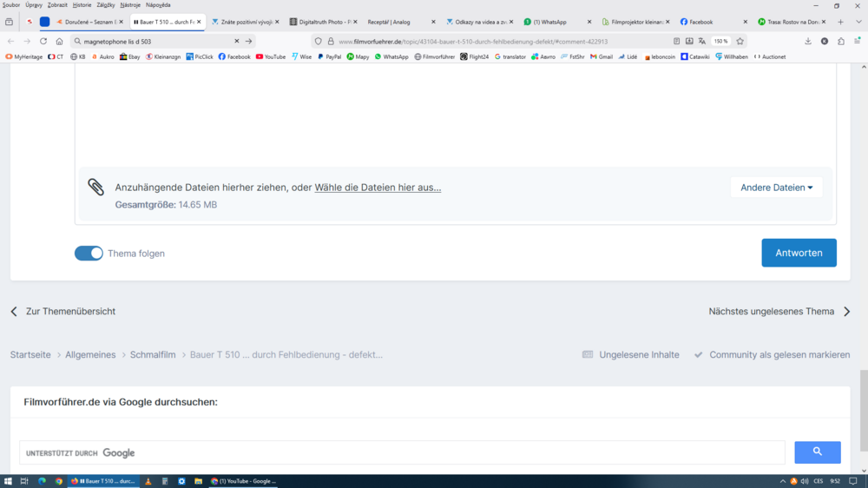Click the Windows Start button
Image resolution: width=868 pixels, height=488 pixels.
8,481
